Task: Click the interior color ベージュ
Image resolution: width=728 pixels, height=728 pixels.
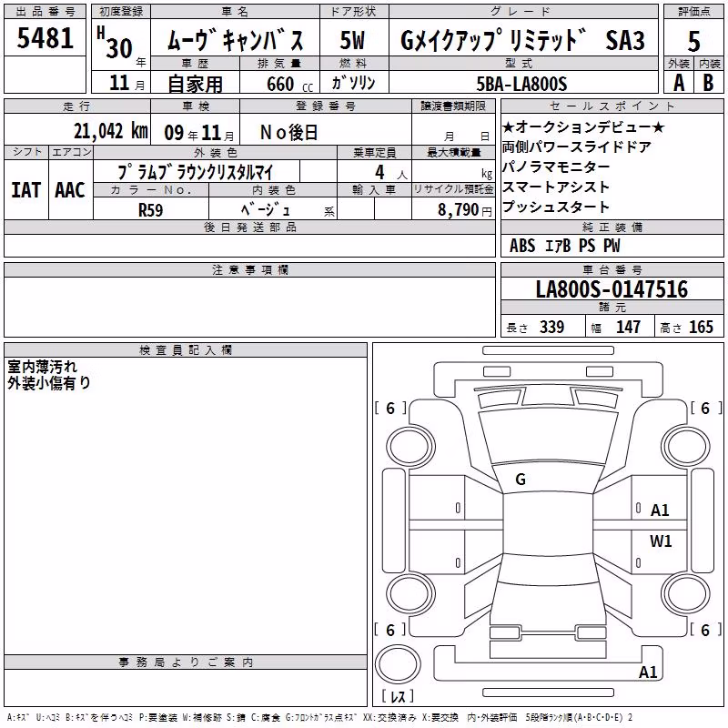Action: coord(266,210)
